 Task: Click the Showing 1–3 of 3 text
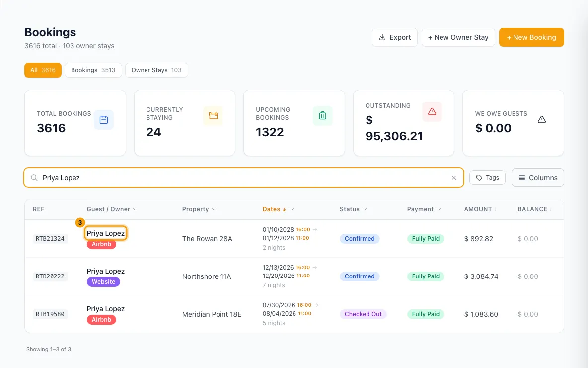coord(48,349)
